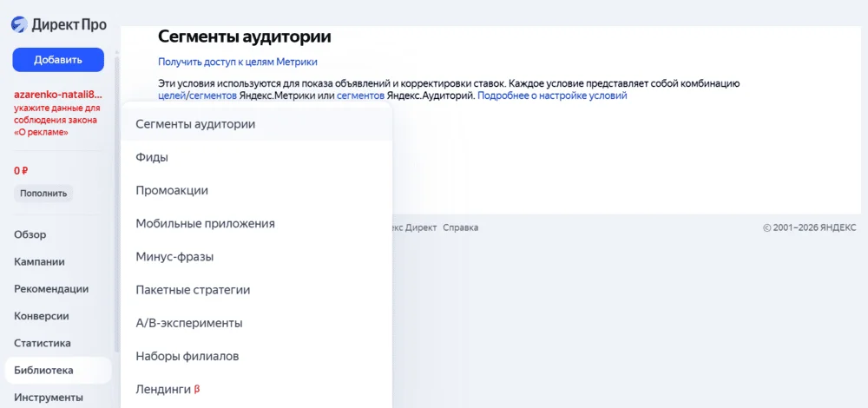Open Пакетные стратегии submenu entry
Image resolution: width=868 pixels, height=408 pixels.
tap(193, 290)
